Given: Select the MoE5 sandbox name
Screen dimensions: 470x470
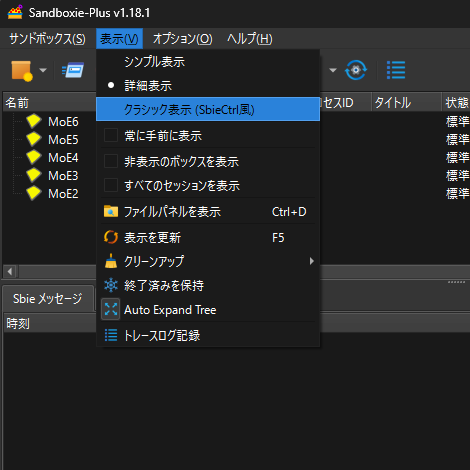Looking at the screenshot, I should click(63, 140).
